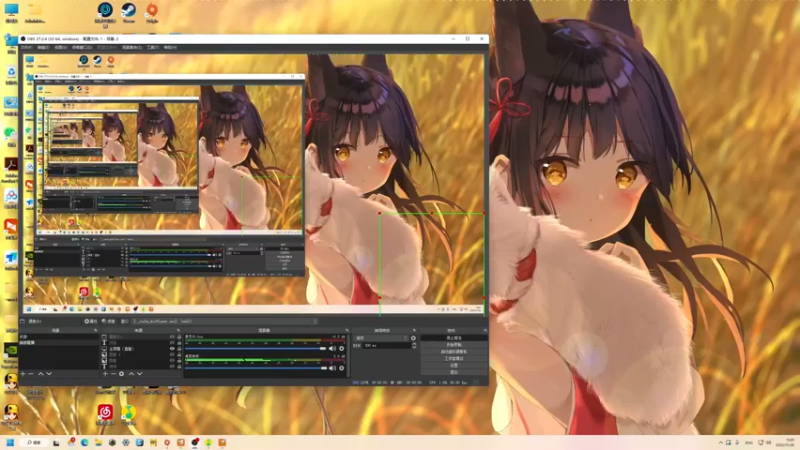Pop out the Scene Transitions dock
The image size is (800, 450).
pos(414,330)
